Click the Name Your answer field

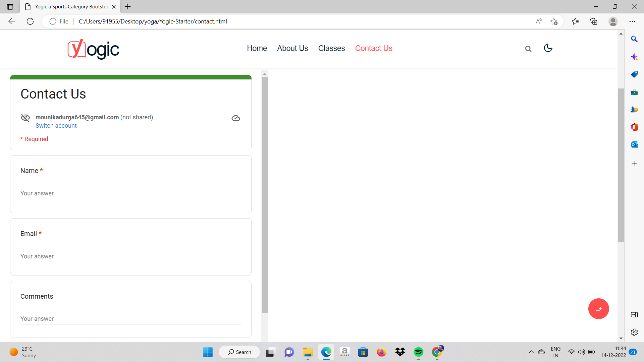(75, 193)
